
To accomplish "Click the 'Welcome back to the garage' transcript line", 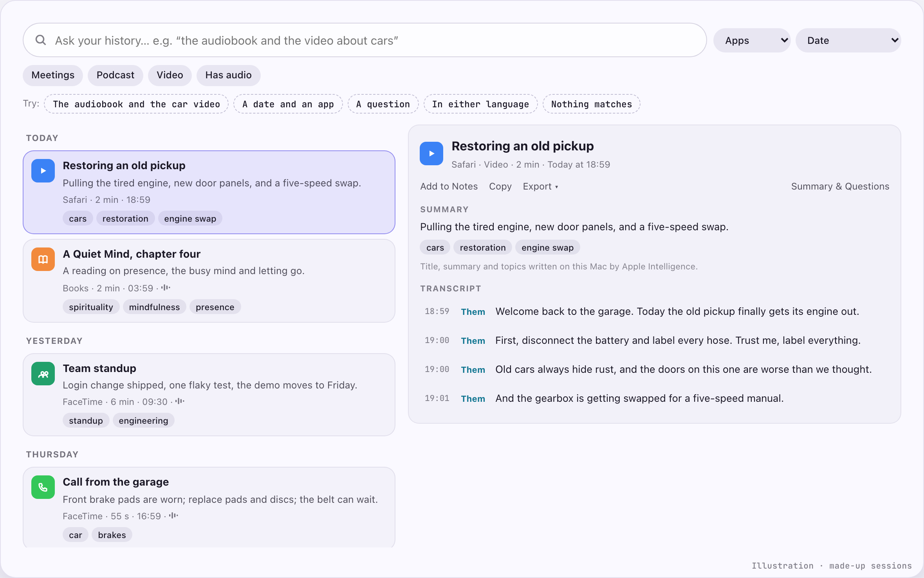I will [677, 311].
